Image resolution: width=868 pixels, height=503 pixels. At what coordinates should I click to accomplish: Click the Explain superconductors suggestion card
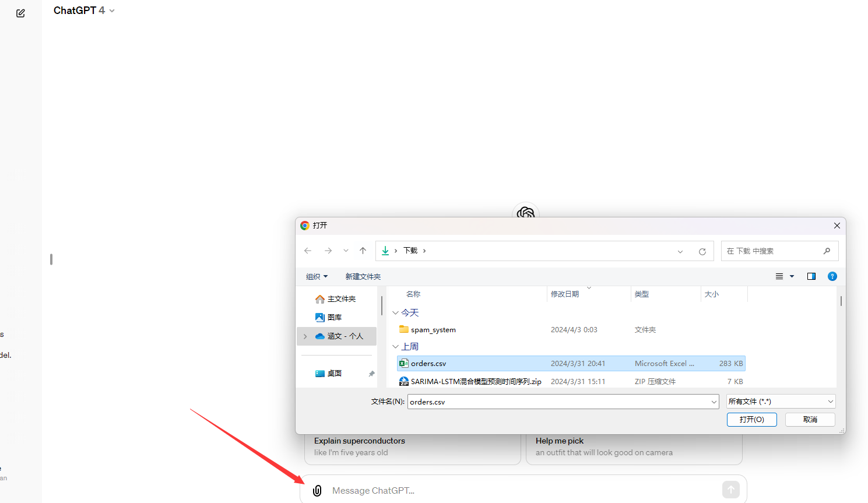[413, 449]
